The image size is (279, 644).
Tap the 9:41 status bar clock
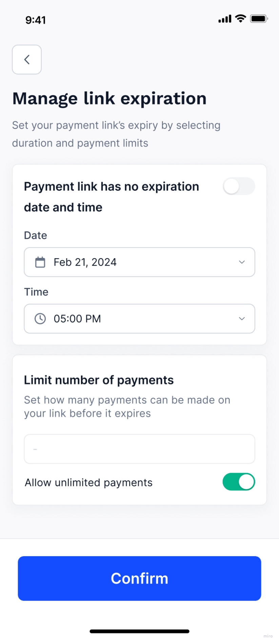[36, 20]
